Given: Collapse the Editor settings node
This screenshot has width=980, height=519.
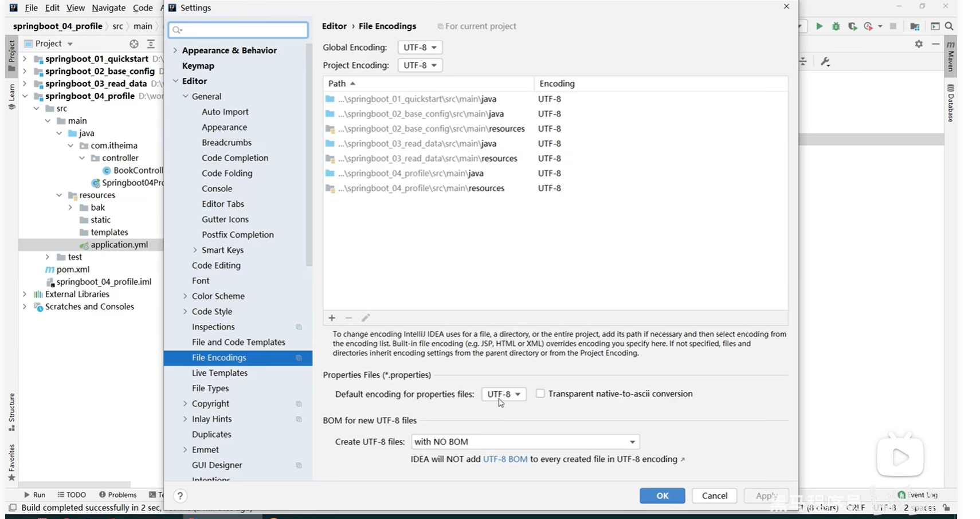Looking at the screenshot, I should click(175, 81).
